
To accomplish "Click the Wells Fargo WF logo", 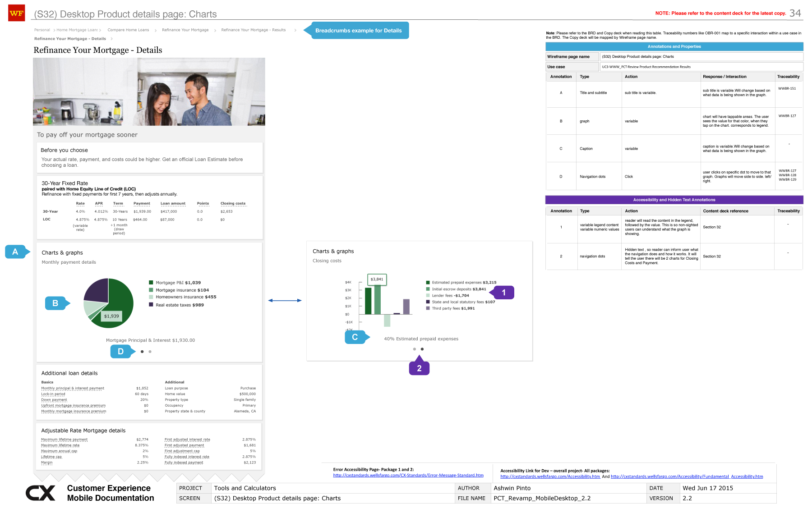I will [x=16, y=13].
